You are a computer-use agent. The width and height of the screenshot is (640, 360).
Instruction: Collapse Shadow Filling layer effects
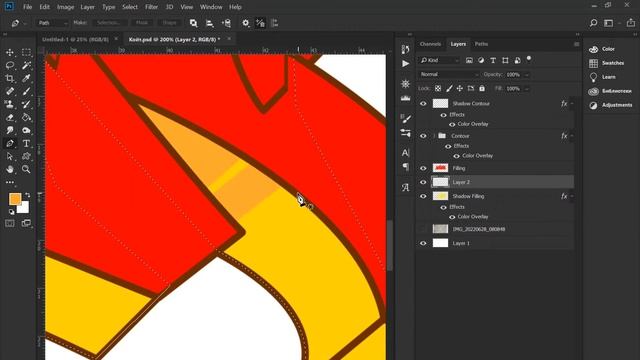coord(572,196)
